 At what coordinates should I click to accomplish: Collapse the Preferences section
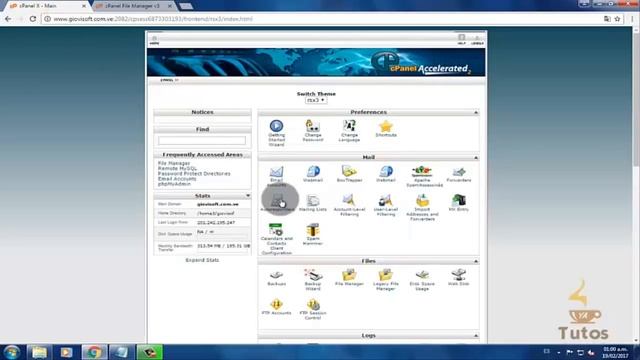(x=476, y=112)
